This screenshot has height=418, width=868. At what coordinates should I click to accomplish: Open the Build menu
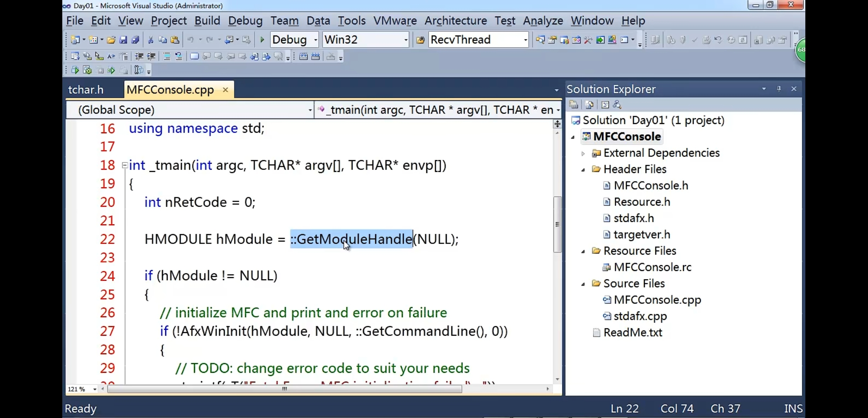(x=207, y=21)
